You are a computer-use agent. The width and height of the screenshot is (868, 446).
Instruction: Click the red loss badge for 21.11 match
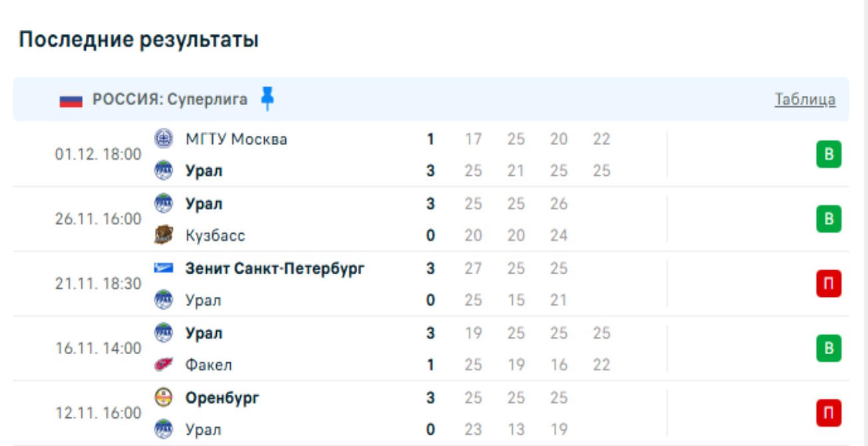tap(829, 284)
